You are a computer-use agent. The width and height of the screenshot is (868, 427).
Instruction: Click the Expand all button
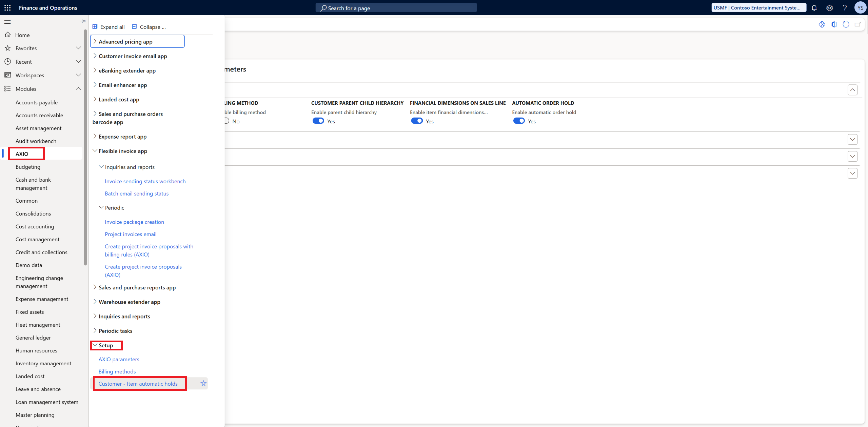coord(108,27)
